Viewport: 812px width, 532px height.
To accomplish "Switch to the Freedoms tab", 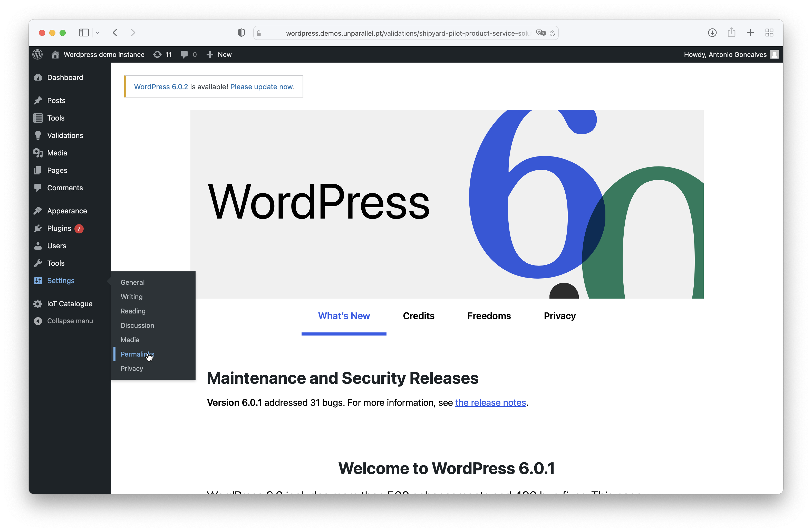I will click(489, 316).
